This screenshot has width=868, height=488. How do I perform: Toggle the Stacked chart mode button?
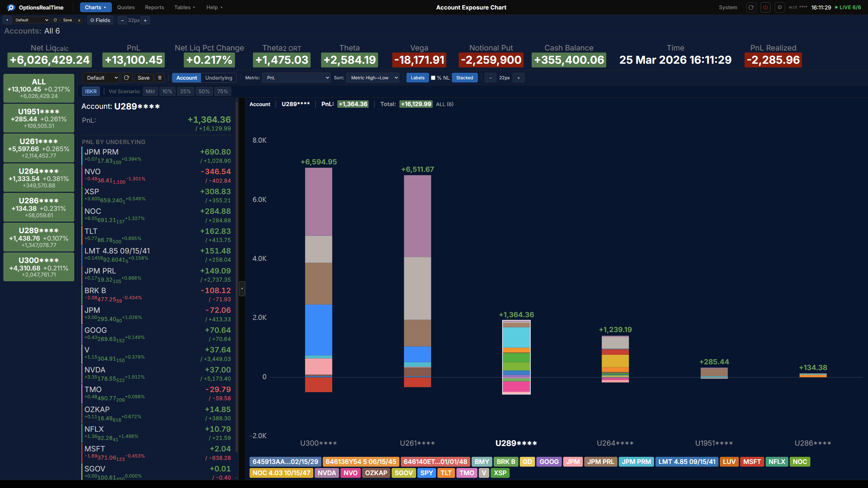click(x=464, y=78)
